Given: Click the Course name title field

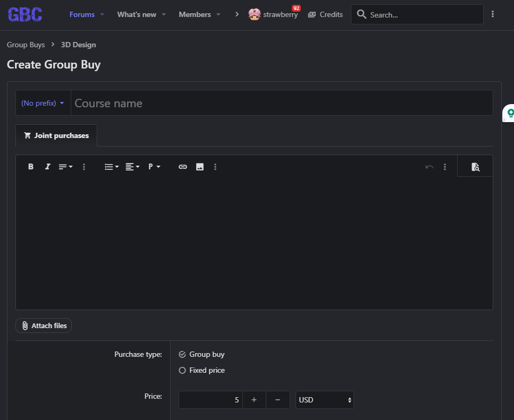Looking at the screenshot, I should [282, 103].
